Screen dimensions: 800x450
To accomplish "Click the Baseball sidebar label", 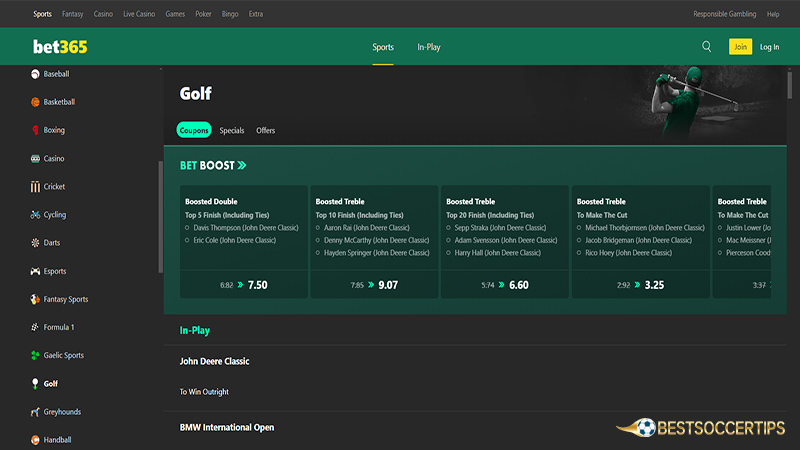I will (56, 74).
